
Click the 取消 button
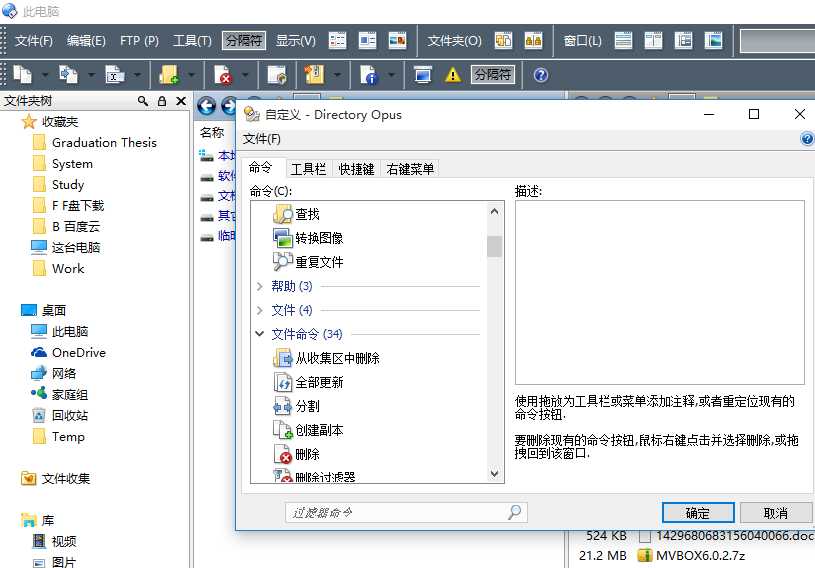[x=775, y=513]
